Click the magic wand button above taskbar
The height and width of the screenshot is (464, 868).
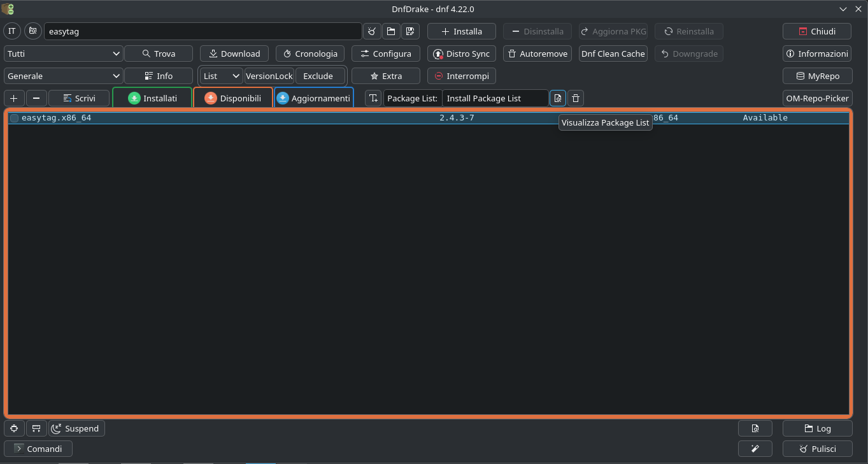click(x=755, y=449)
